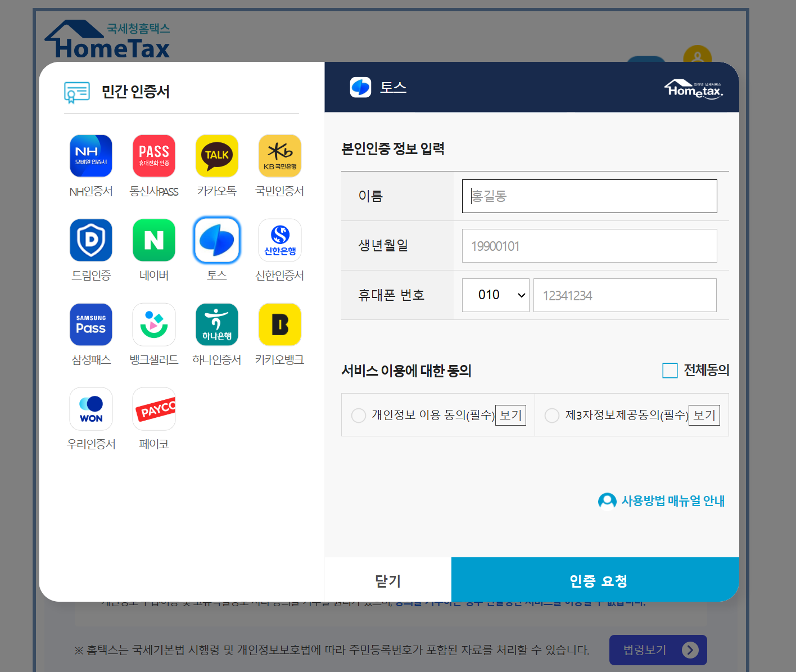Select the NH인증서 certificate icon
This screenshot has width=796, height=672.
tap(91, 156)
